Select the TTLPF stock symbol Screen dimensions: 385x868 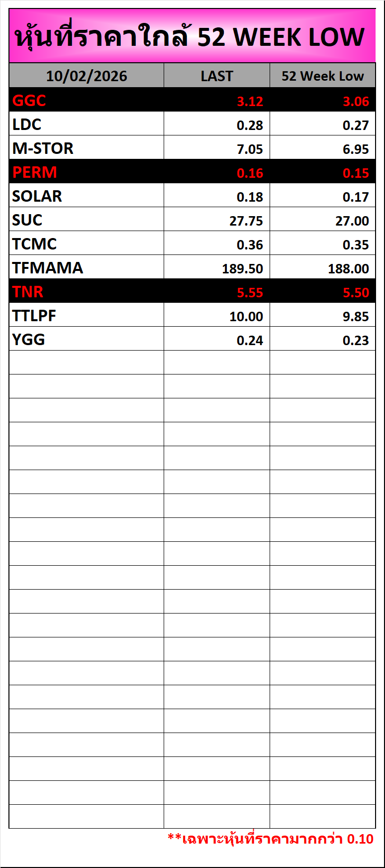pyautogui.click(x=34, y=316)
